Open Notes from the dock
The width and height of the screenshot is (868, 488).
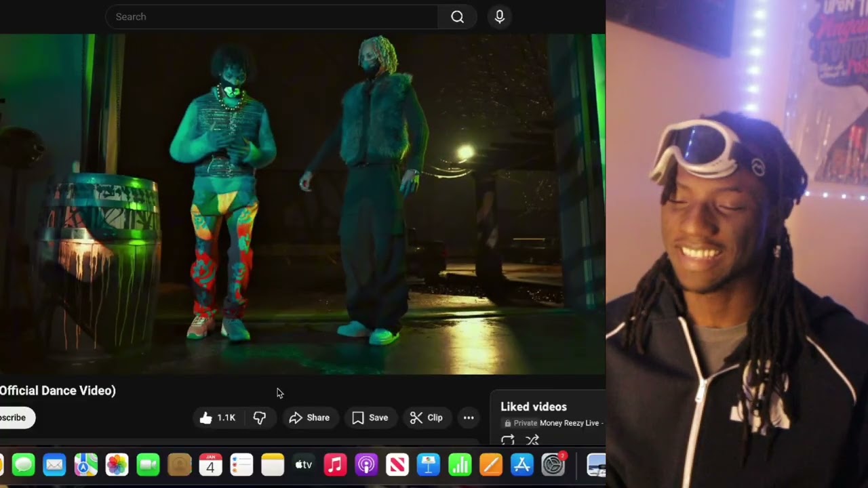point(273,465)
